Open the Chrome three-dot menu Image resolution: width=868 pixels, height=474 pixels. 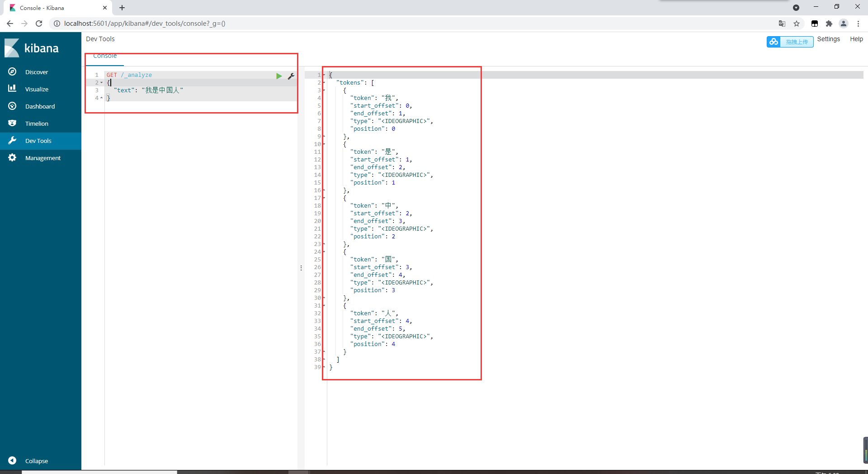point(858,24)
